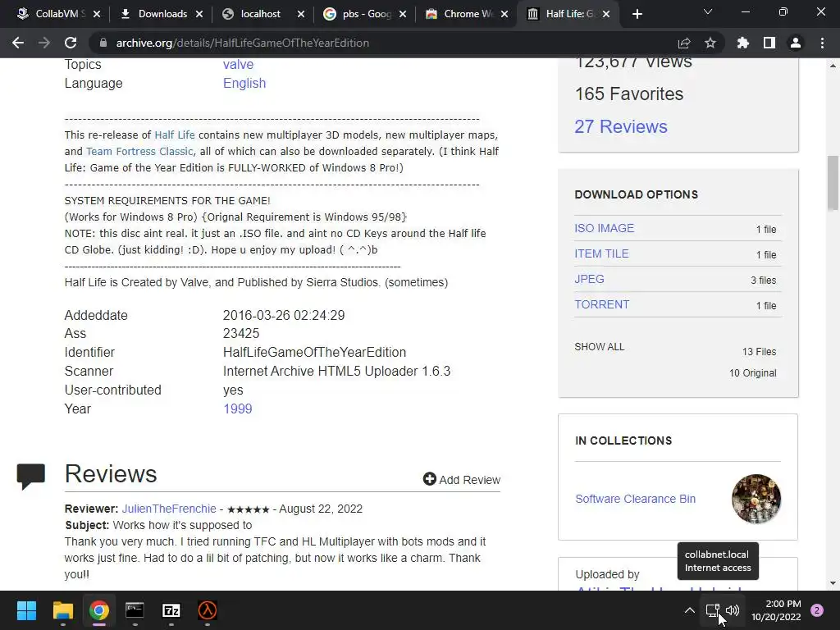Open the notification badge showing 2
Screen dimensions: 840x630
tap(817, 610)
